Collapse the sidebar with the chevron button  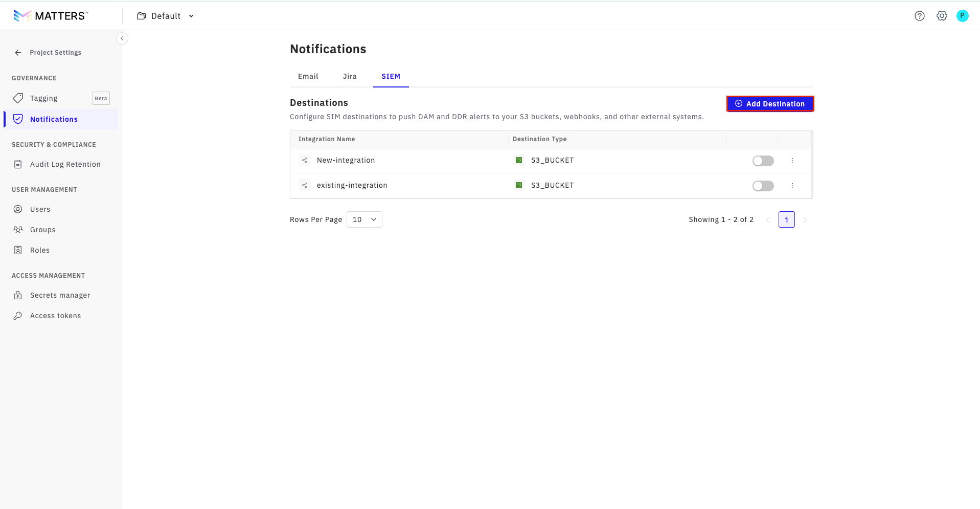[x=122, y=38]
